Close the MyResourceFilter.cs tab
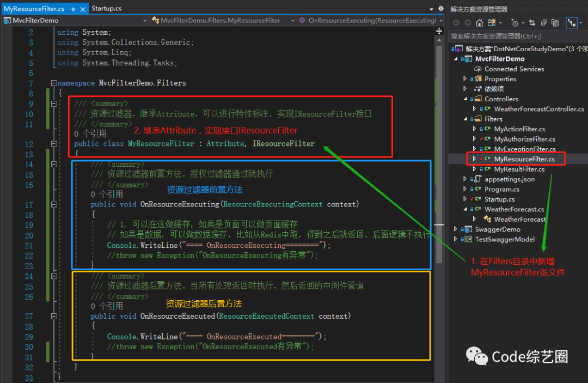 83,9
